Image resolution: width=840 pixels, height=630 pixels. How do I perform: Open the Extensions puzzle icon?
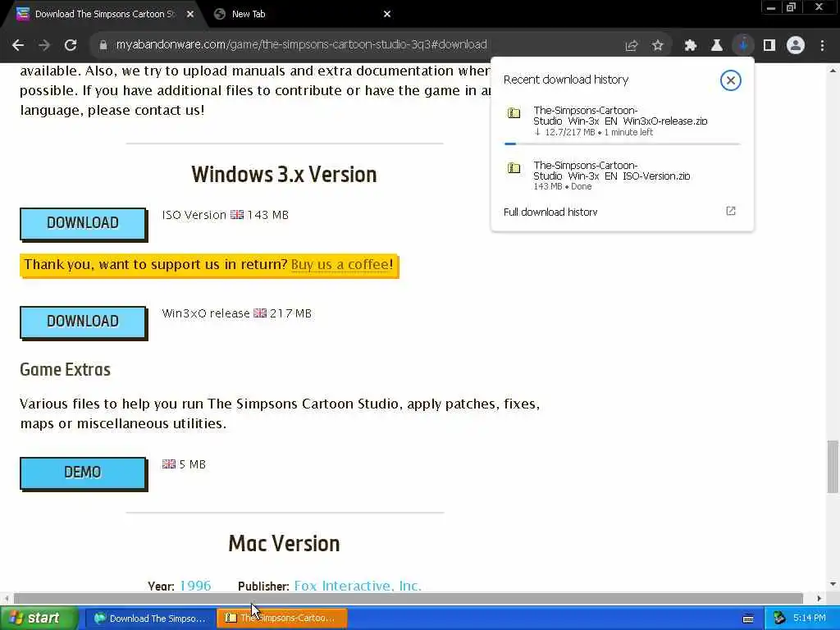[x=691, y=46]
